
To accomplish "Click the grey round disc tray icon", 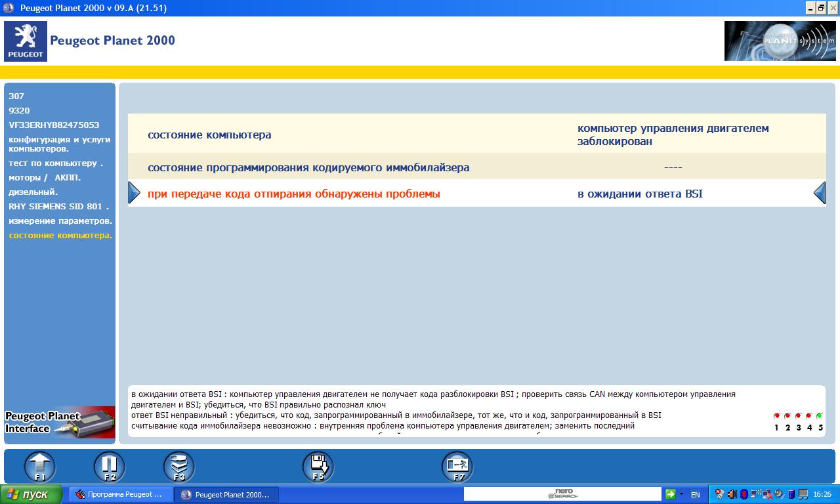I will 780,494.
